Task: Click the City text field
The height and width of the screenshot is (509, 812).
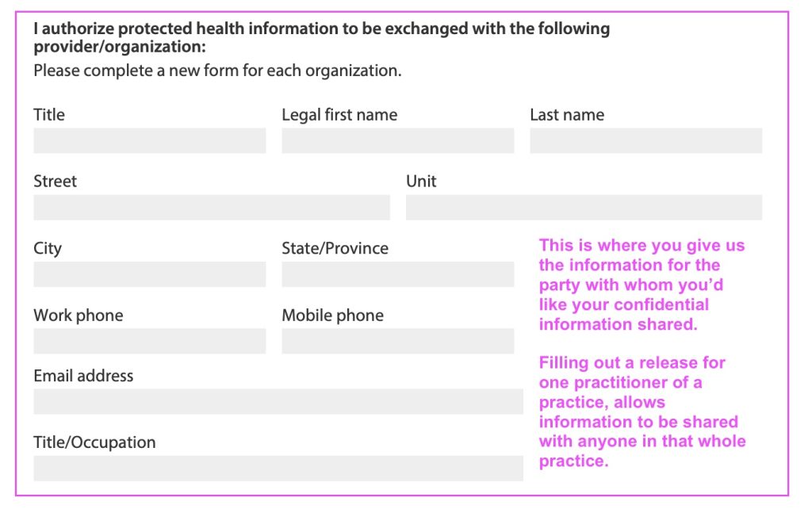Action: point(150,274)
